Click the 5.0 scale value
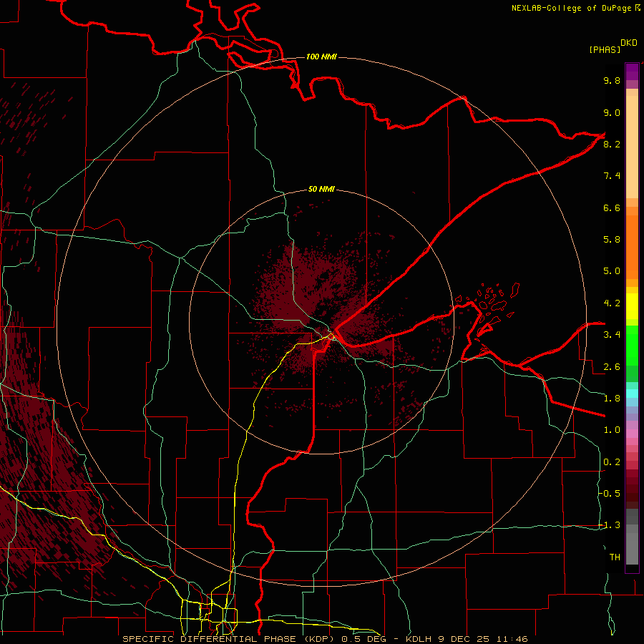This screenshot has height=644, width=644. coord(612,271)
